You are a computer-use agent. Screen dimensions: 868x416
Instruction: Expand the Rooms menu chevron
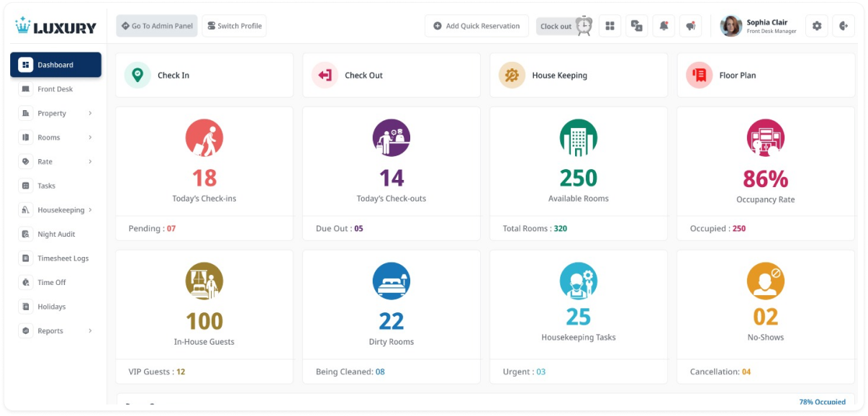[x=90, y=137]
